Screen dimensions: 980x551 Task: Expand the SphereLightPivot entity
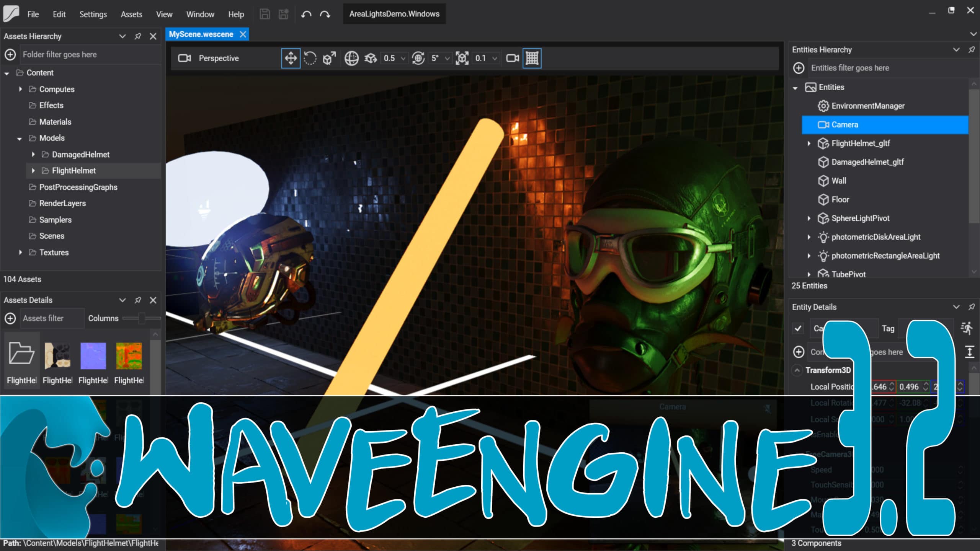tap(809, 218)
